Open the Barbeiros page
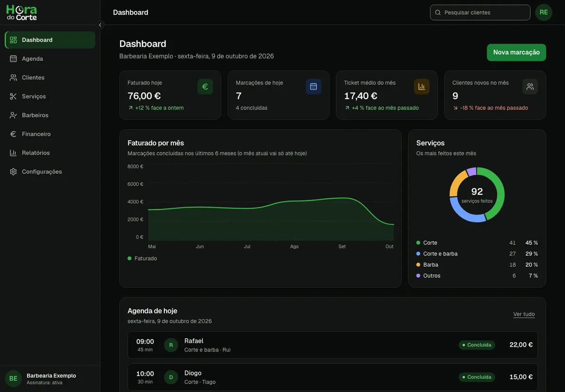 [x=50, y=115]
